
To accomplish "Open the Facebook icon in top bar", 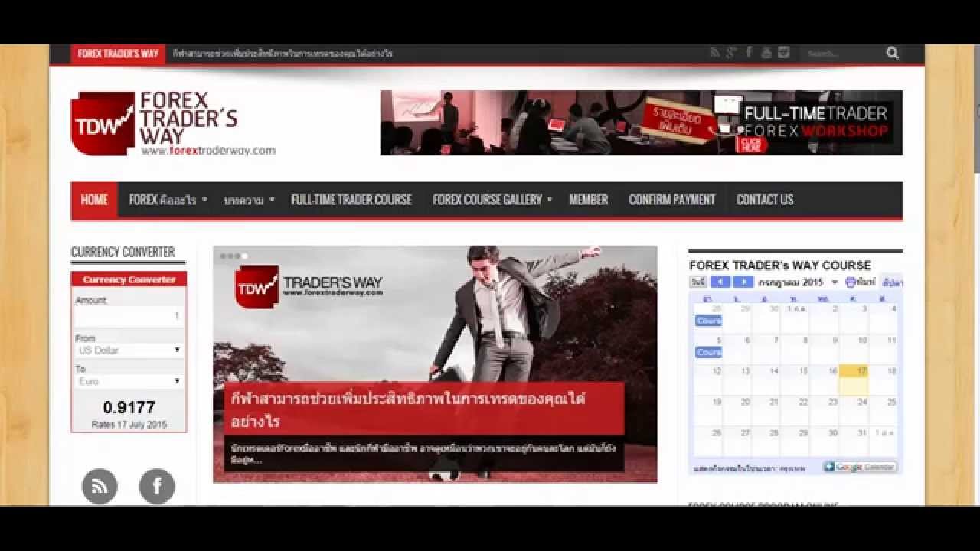I will point(749,53).
